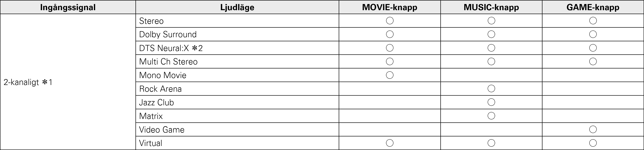Select the Mono Movie circle under MOVIE-knapp
The width and height of the screenshot is (644, 150).
click(x=390, y=75)
